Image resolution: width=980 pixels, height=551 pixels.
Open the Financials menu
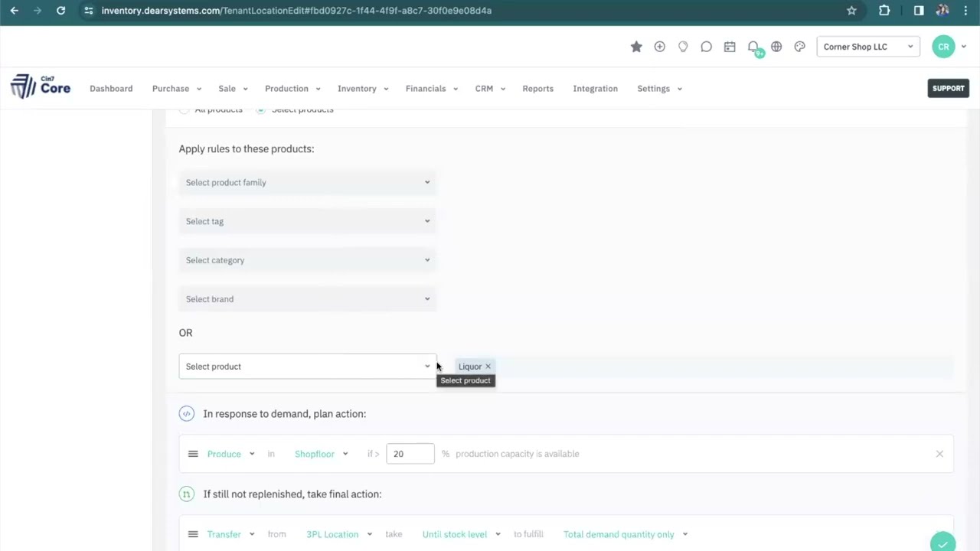click(x=432, y=89)
